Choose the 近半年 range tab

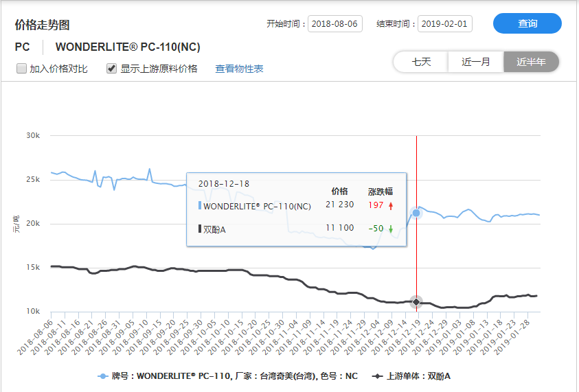[x=531, y=62]
